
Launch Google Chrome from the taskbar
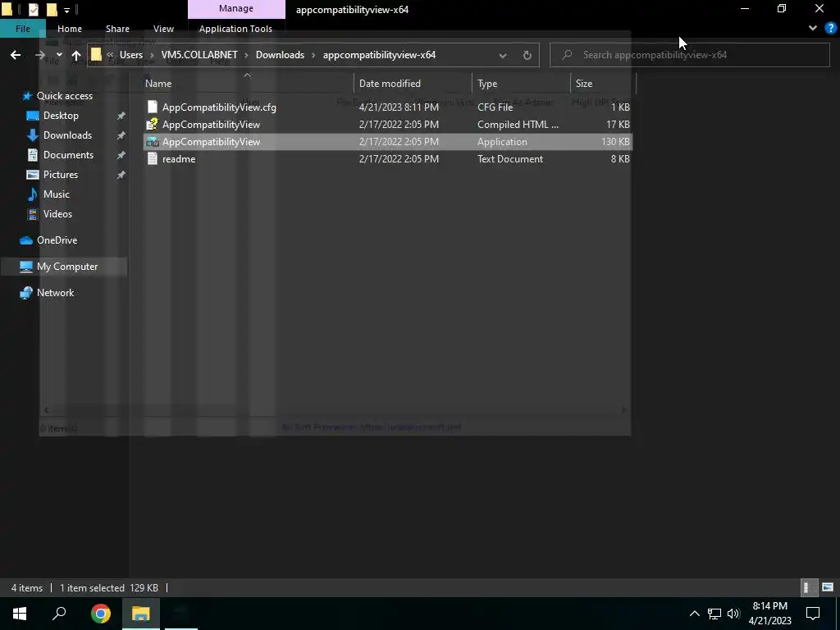tap(100, 614)
